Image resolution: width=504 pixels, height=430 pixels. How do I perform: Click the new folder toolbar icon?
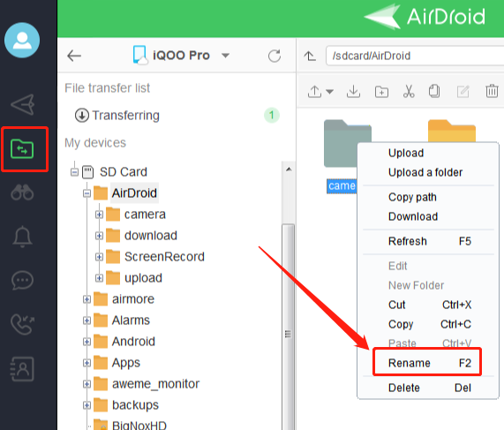(381, 92)
